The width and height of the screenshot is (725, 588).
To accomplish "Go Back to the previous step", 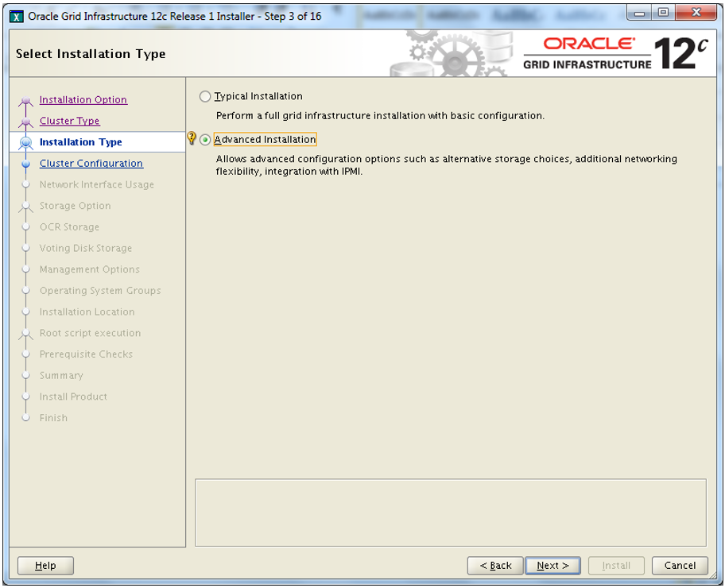I will pyautogui.click(x=495, y=565).
